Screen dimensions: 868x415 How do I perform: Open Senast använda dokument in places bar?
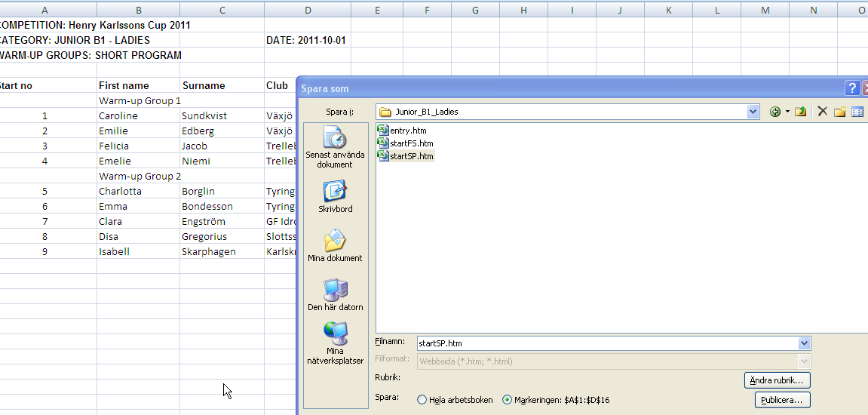pos(334,147)
